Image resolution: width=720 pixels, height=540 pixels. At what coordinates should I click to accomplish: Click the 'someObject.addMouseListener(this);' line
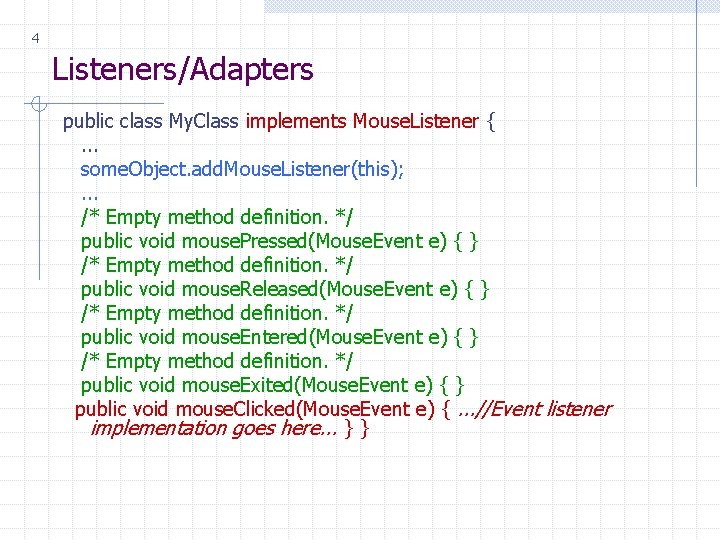pos(242,169)
